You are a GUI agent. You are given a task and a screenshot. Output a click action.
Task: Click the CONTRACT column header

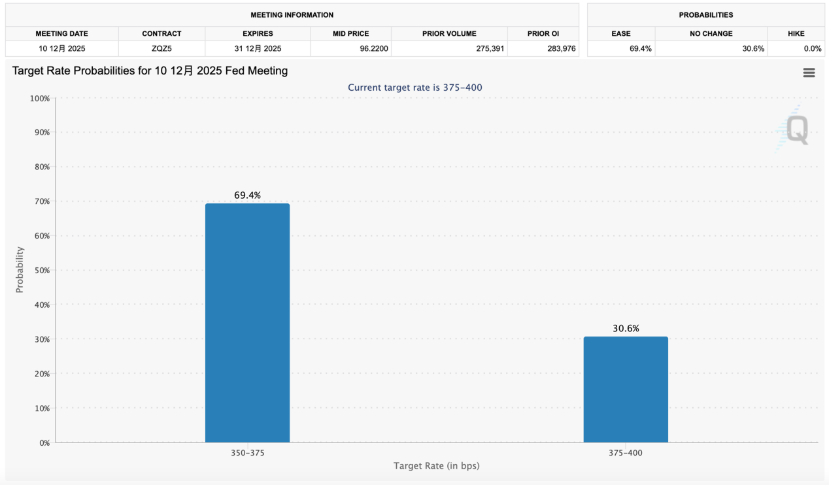(161, 33)
